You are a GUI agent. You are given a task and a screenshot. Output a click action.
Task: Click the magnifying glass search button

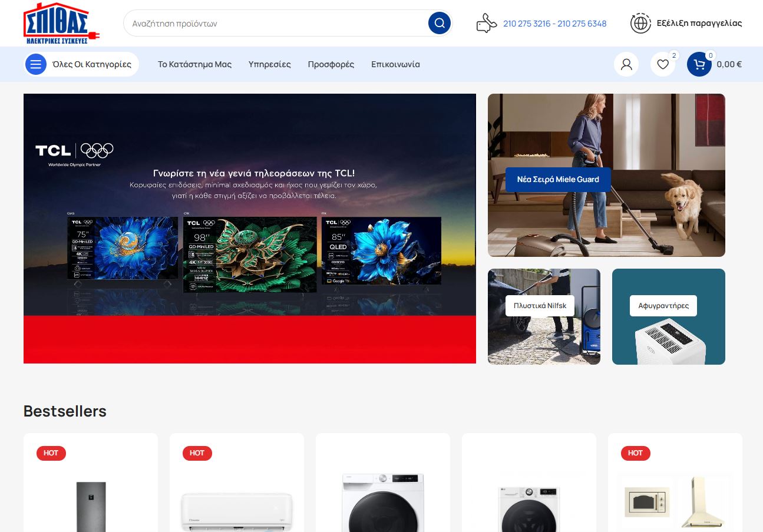[x=439, y=24]
